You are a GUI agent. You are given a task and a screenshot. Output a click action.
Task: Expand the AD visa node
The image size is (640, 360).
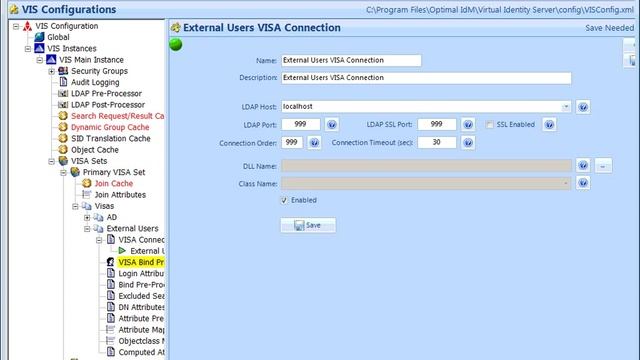point(87,218)
